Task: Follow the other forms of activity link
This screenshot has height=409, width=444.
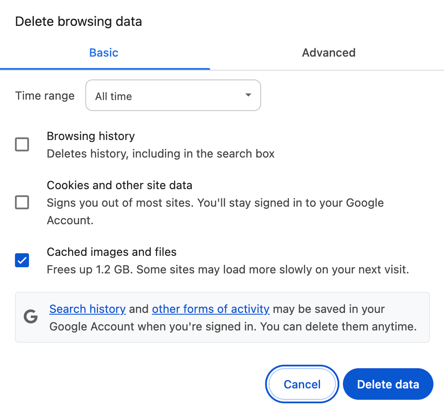Action: click(x=211, y=309)
